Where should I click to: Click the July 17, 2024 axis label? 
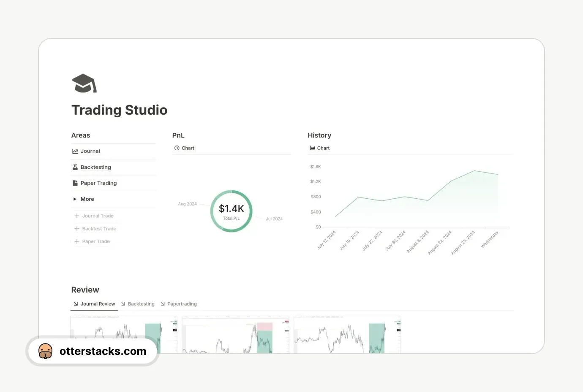coord(327,240)
